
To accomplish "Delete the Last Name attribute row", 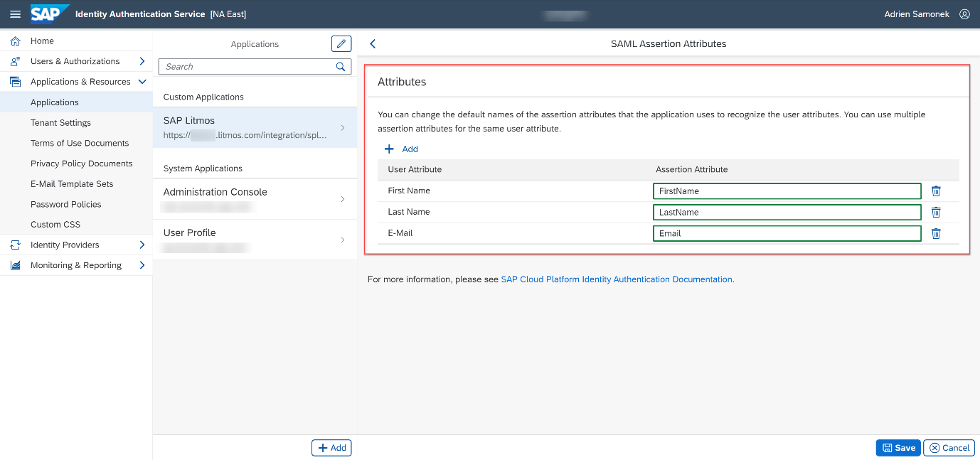I will pos(936,213).
